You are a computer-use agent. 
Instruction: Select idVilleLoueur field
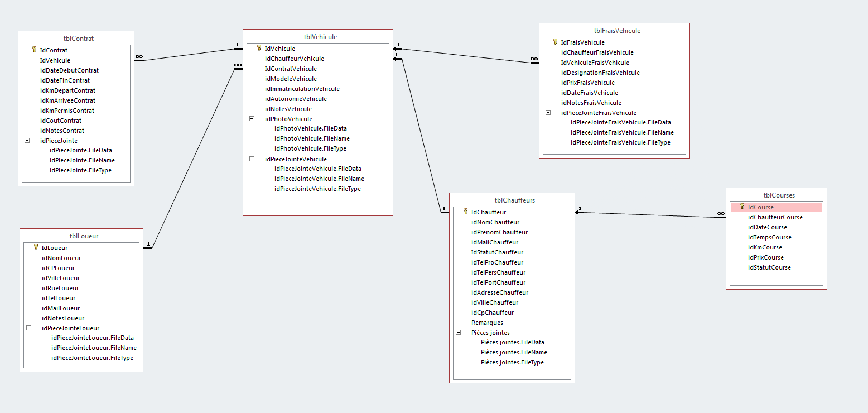pos(60,278)
